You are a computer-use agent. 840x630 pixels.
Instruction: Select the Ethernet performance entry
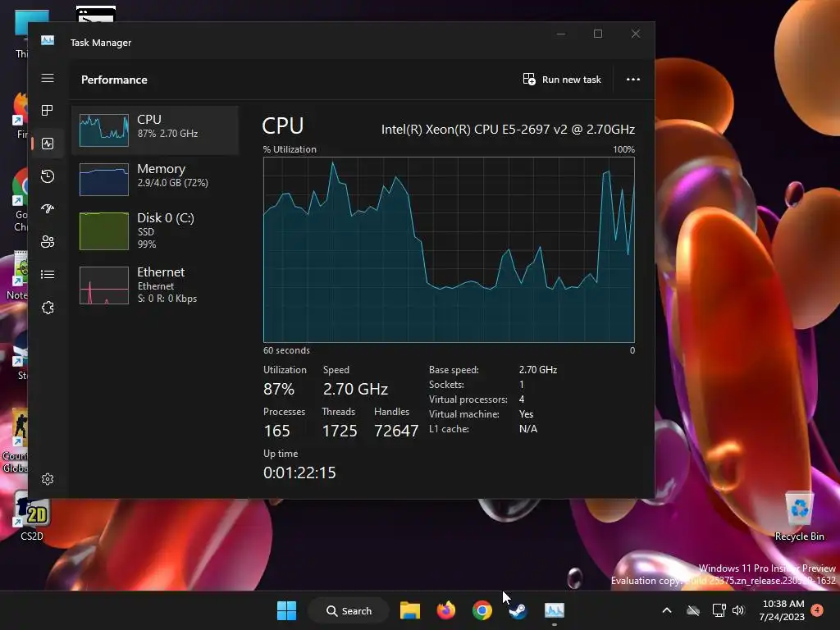pyautogui.click(x=155, y=285)
